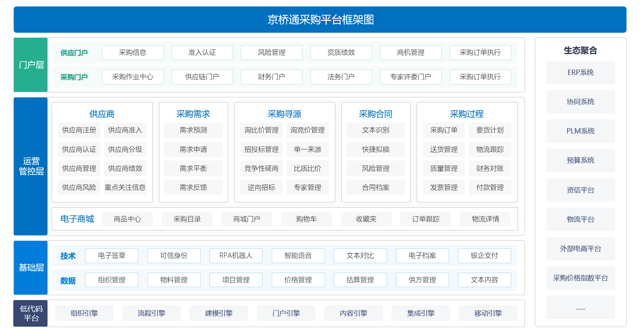Click the 专家管理 cell

[308, 187]
